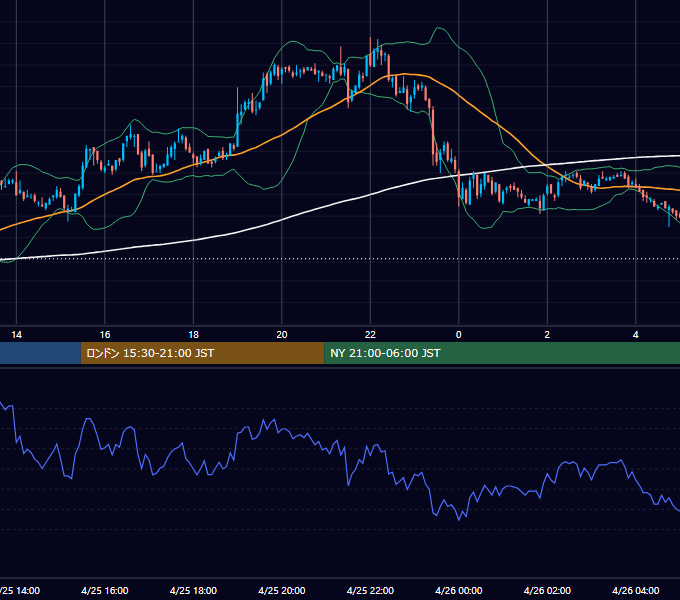Screen dimensions: 680x600
Task: Click the 22 hour label on price chart axis
Action: pos(370,335)
